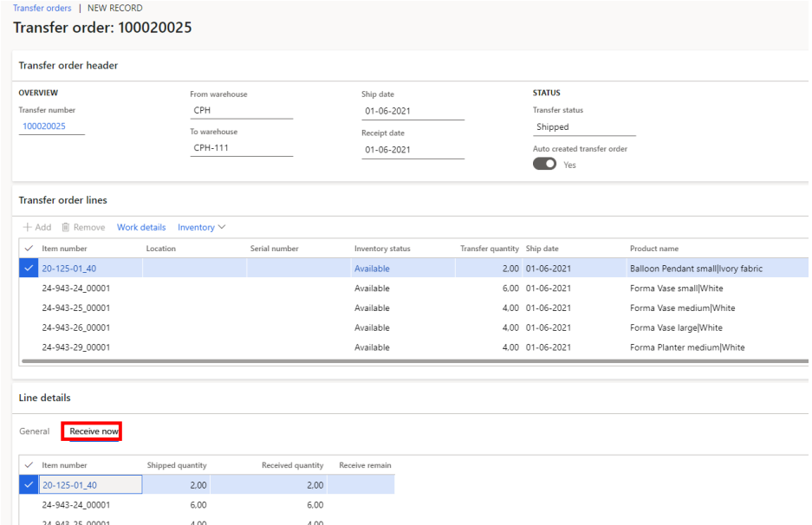
Task: Click the Receipt date field
Action: click(412, 150)
